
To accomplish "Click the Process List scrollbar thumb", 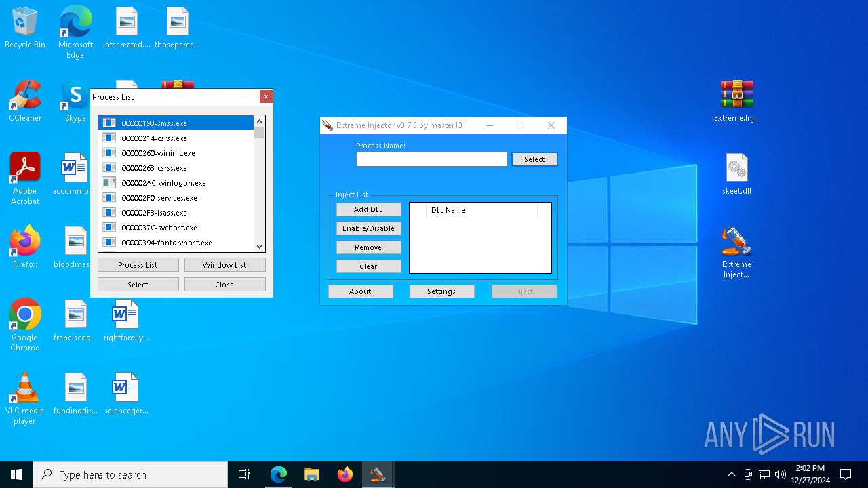I will click(x=259, y=133).
